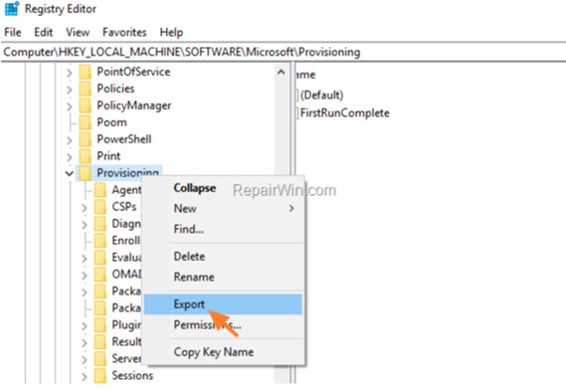Select the (Default) value entry

click(x=320, y=96)
